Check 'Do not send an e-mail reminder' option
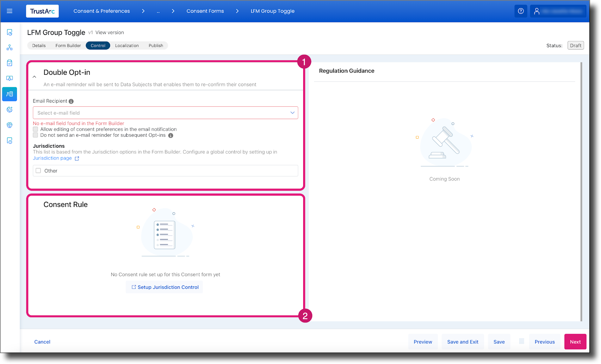Viewport: 601px width, 364px height. click(x=35, y=135)
